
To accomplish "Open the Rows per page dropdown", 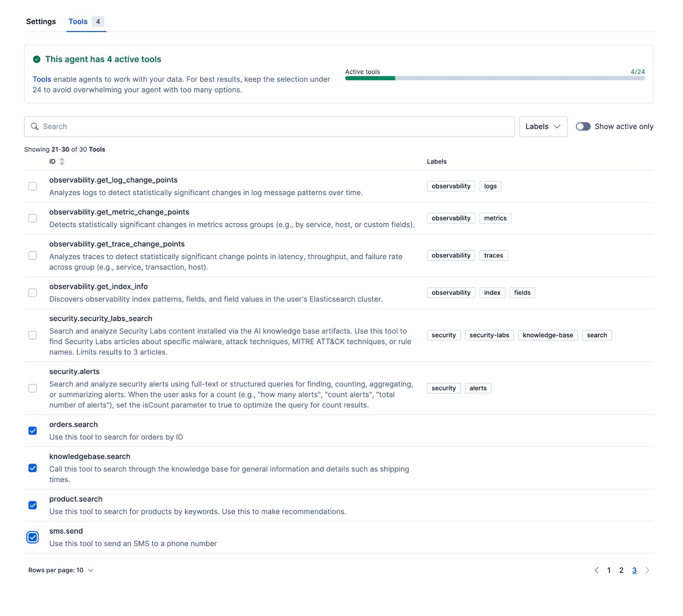I will click(x=61, y=570).
